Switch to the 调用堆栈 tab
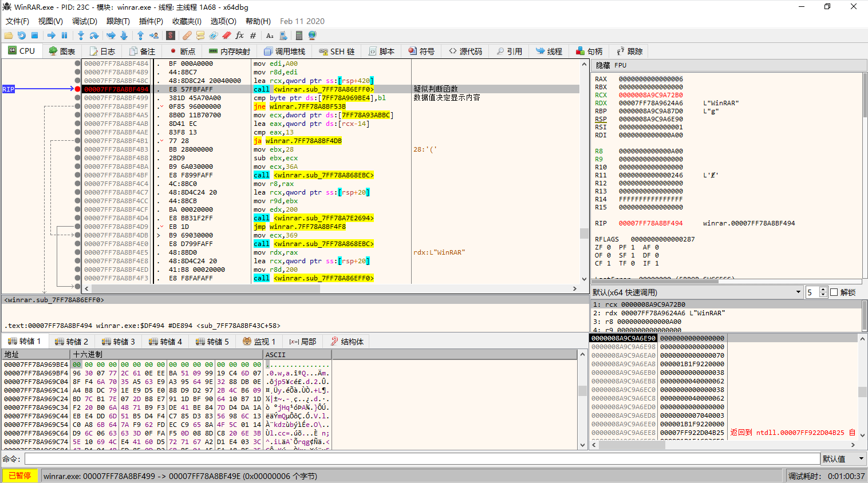This screenshot has width=868, height=483. (285, 51)
